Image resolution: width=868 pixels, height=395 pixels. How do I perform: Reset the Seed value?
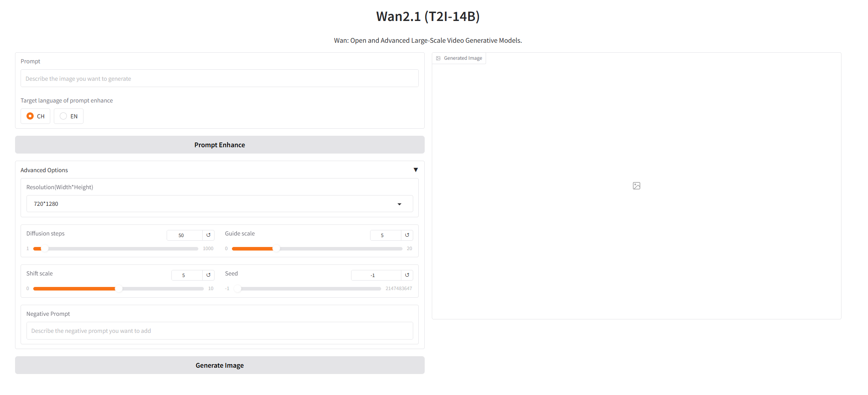(x=407, y=275)
